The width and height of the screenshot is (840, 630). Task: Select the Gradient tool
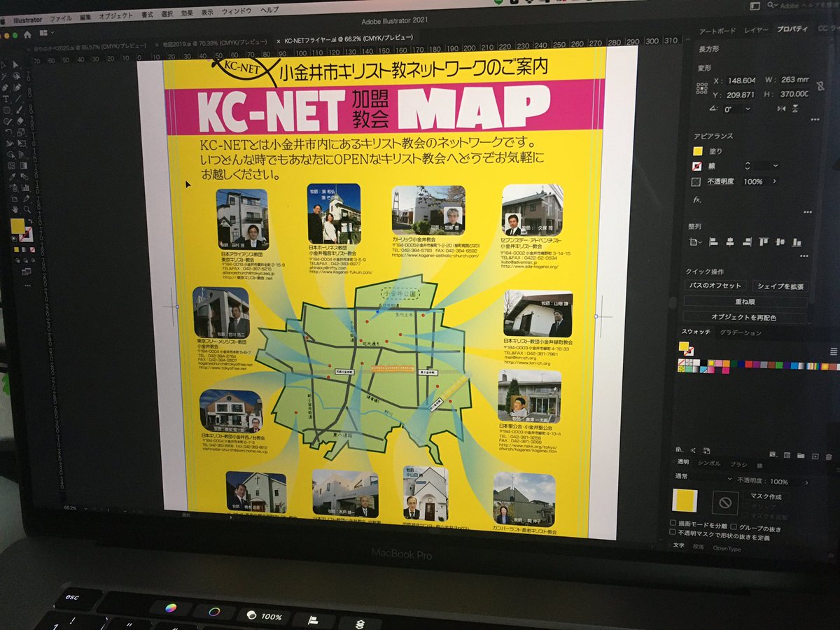(x=23, y=165)
